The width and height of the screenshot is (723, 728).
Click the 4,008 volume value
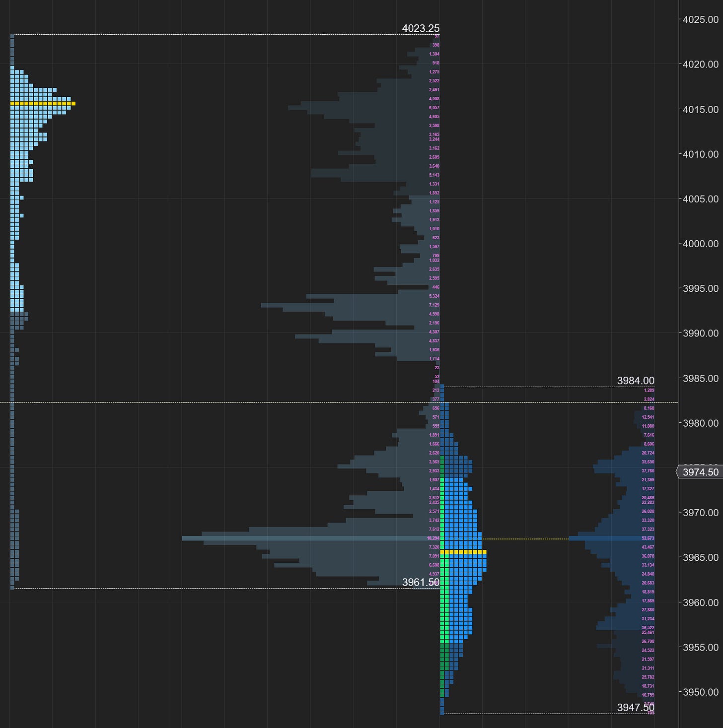[x=434, y=99]
